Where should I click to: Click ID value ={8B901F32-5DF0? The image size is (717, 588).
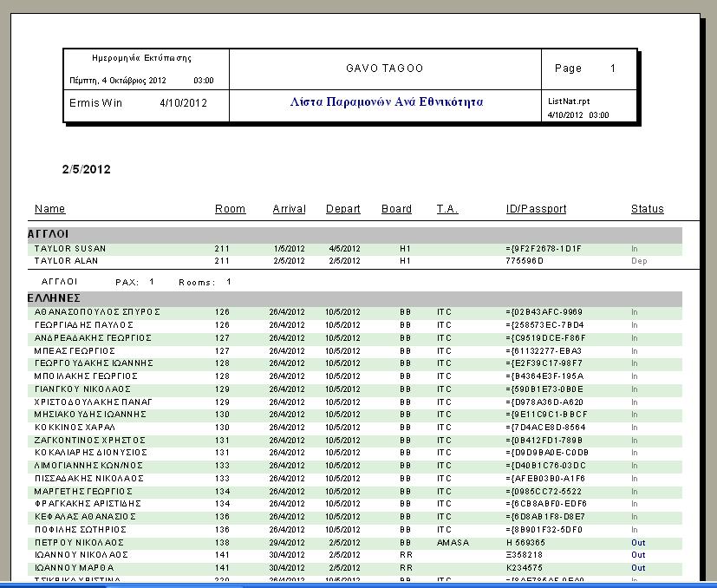pyautogui.click(x=544, y=530)
